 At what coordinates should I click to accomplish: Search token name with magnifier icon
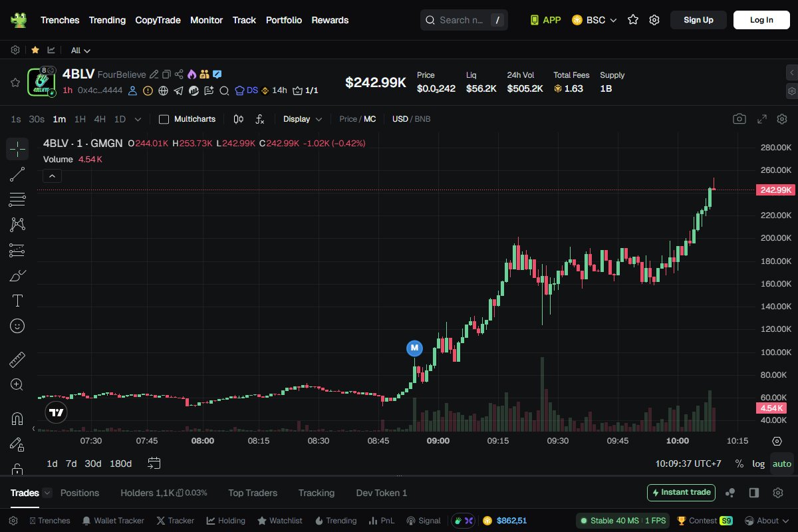[224, 90]
